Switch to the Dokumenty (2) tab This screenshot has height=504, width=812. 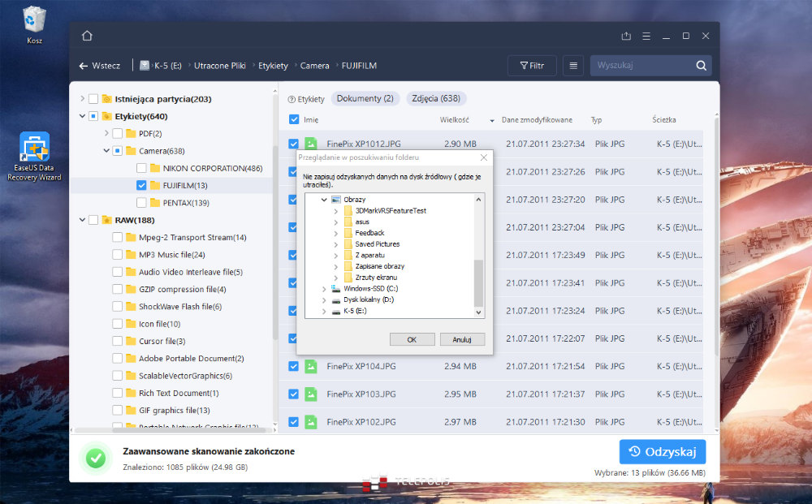click(x=365, y=99)
